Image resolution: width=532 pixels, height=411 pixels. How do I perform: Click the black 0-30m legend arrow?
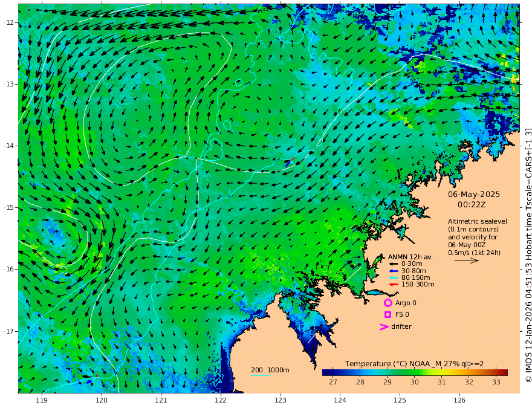point(394,264)
